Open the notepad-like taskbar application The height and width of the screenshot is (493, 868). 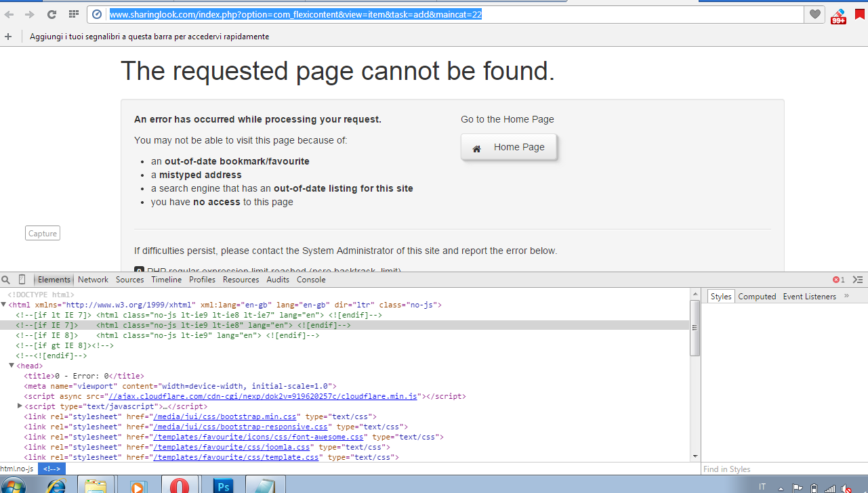tap(265, 486)
